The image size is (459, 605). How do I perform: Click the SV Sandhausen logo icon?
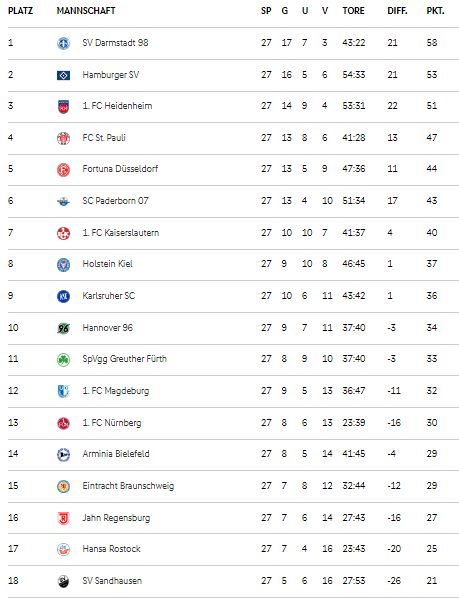click(x=63, y=581)
